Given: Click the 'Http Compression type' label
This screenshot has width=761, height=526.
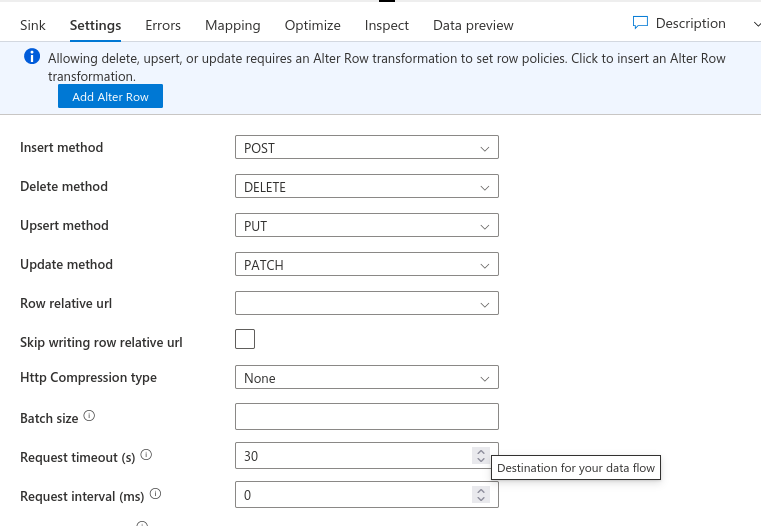Looking at the screenshot, I should tap(88, 378).
